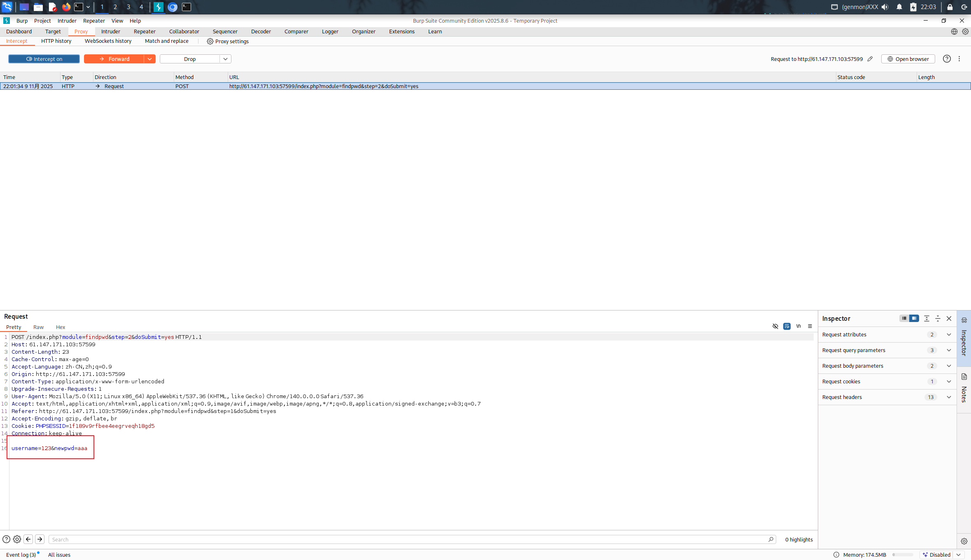
Task: Click the Inspector collapse-all sections icon
Action: (938, 318)
